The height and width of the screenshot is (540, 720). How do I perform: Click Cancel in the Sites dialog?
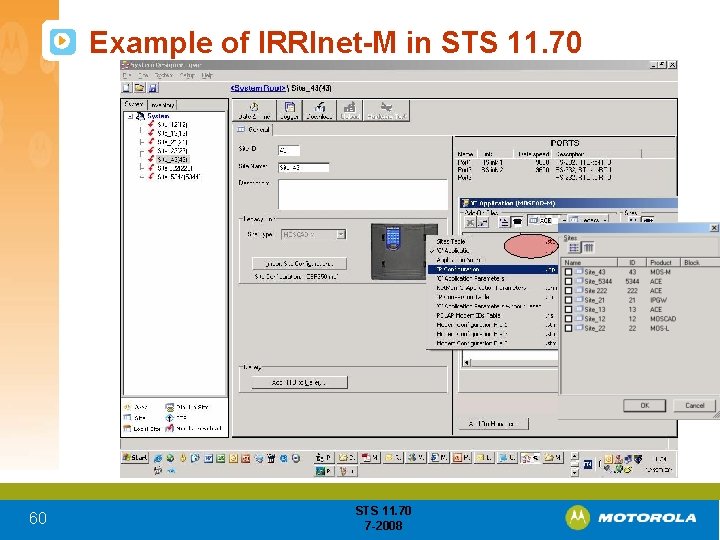coord(694,405)
